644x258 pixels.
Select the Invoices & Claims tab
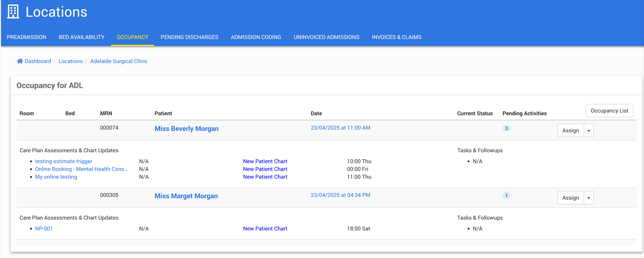(396, 37)
